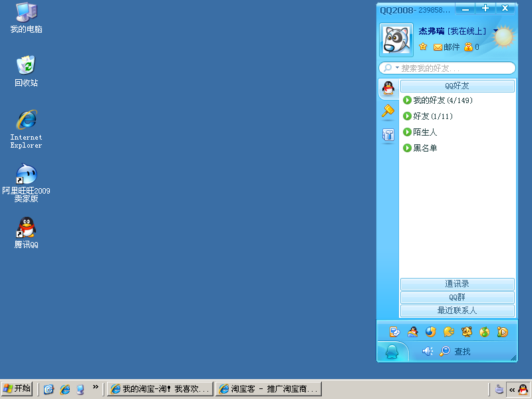This screenshot has height=399, width=532.
Task: Click the nickname 杰弗瑞 status text
Action: [x=452, y=31]
